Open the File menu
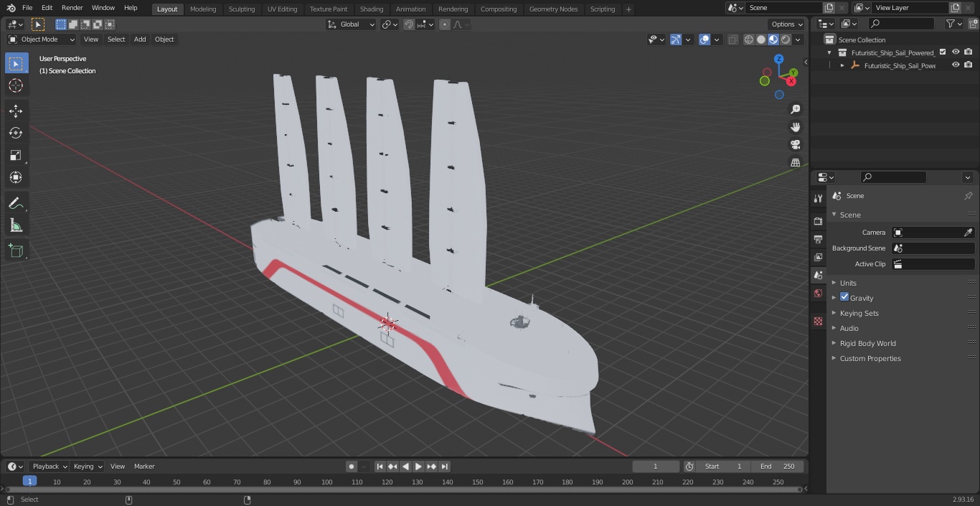Screen dimensions: 980x506 pos(27,8)
